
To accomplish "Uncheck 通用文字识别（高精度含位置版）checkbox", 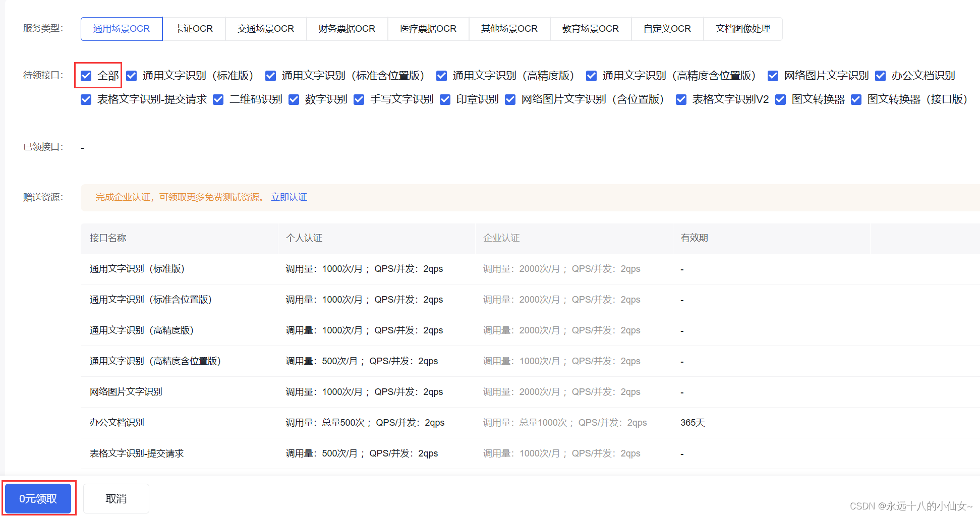I will pos(592,76).
